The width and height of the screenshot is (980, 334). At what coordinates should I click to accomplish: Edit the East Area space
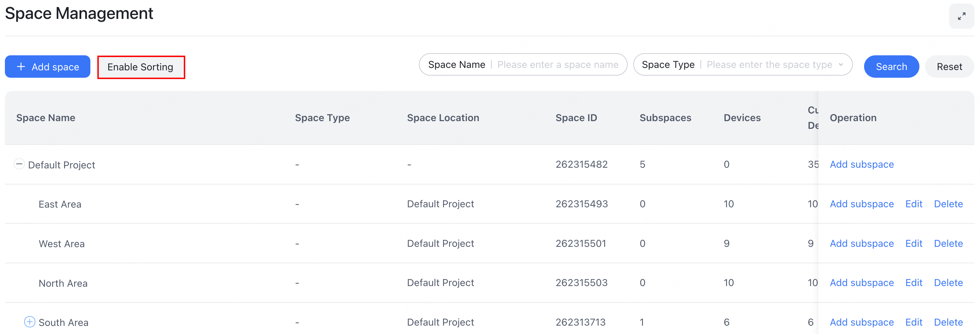pyautogui.click(x=914, y=204)
